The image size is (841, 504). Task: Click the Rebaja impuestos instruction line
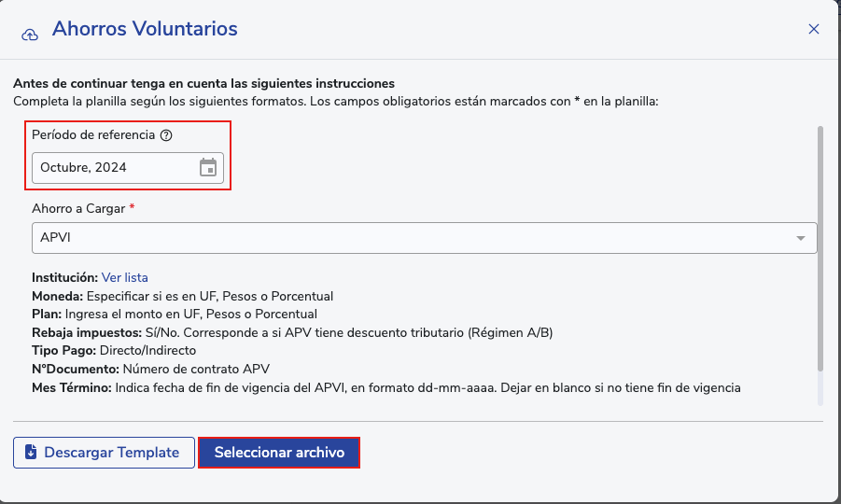[x=292, y=333]
